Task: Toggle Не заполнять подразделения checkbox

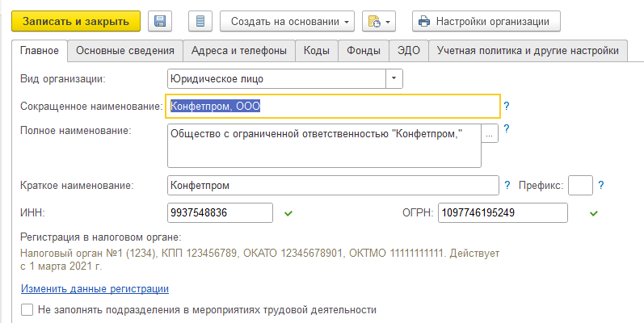Action: click(x=27, y=309)
